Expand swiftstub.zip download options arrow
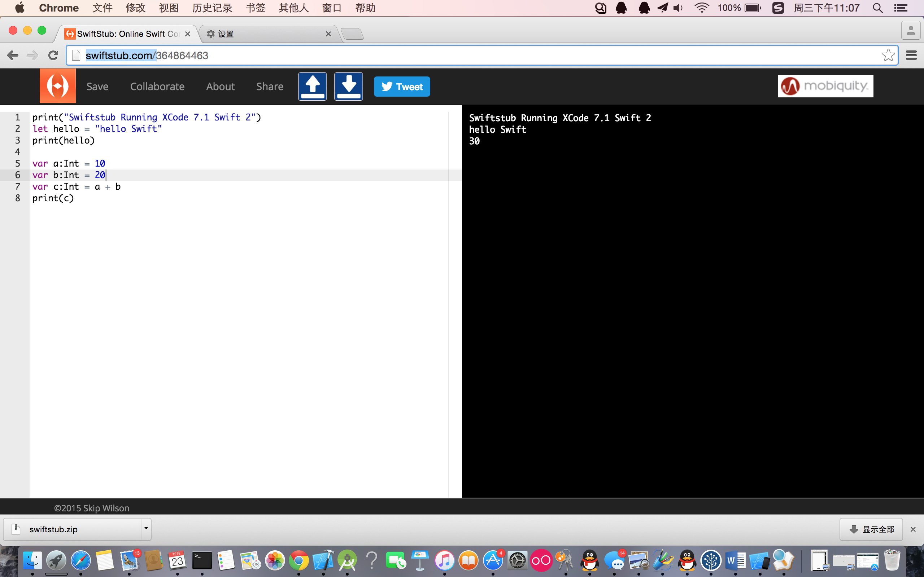Image resolution: width=924 pixels, height=577 pixels. pyautogui.click(x=146, y=529)
